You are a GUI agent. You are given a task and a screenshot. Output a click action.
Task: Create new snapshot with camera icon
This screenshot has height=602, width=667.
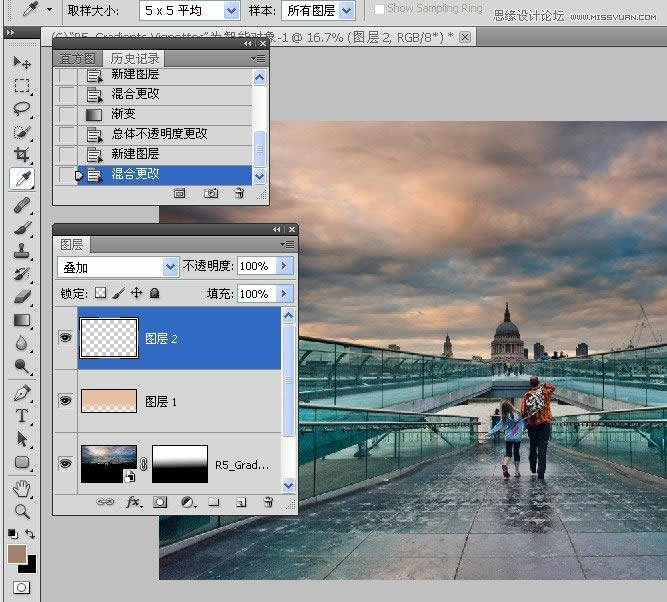(211, 194)
